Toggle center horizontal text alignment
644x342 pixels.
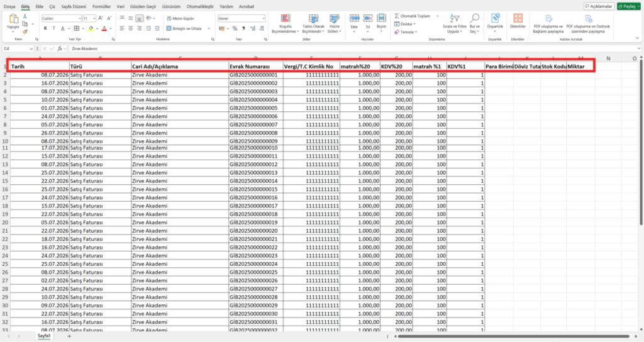point(131,28)
